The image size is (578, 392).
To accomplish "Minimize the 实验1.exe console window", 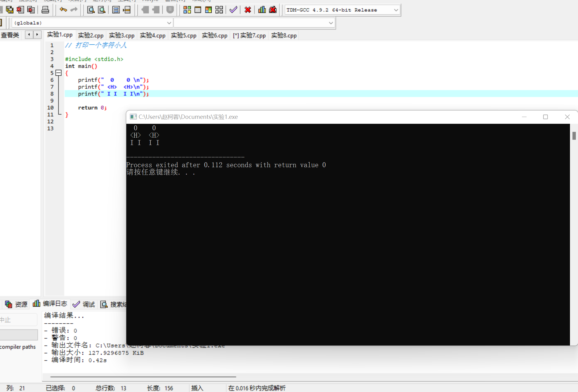I will 524,117.
